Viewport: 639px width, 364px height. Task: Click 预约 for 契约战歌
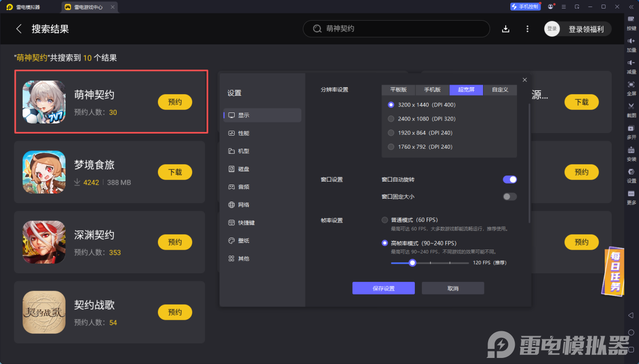(x=175, y=312)
